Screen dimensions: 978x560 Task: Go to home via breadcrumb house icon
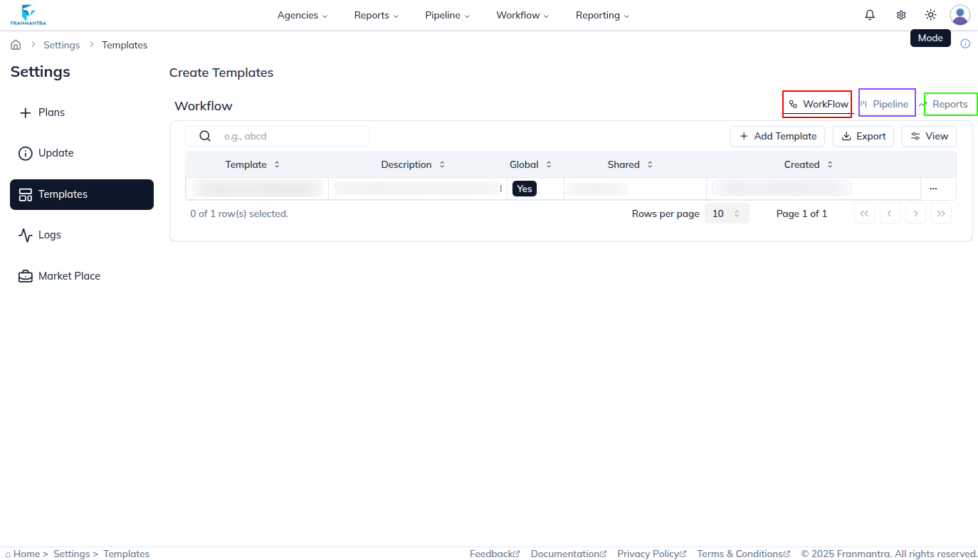tap(16, 45)
